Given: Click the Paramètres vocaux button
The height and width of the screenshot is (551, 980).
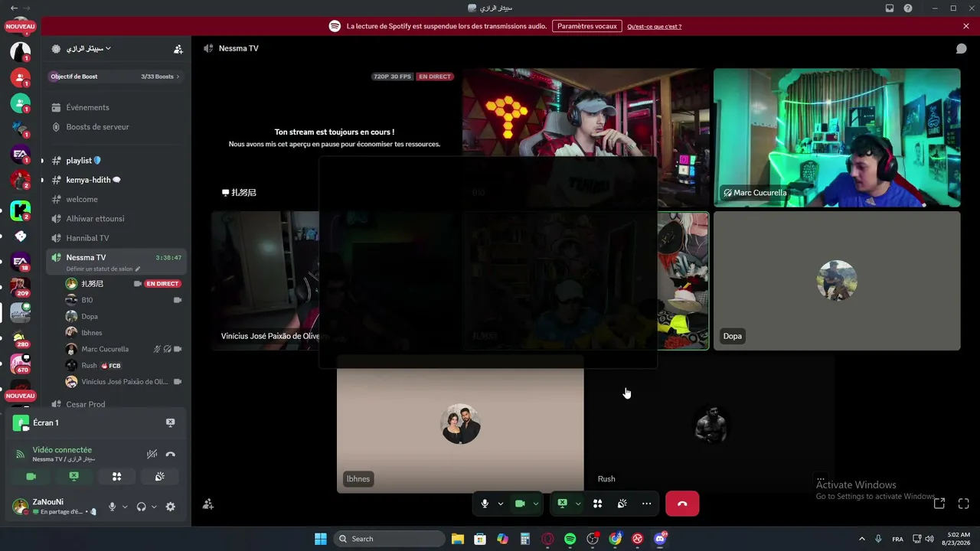Looking at the screenshot, I should click(x=587, y=26).
